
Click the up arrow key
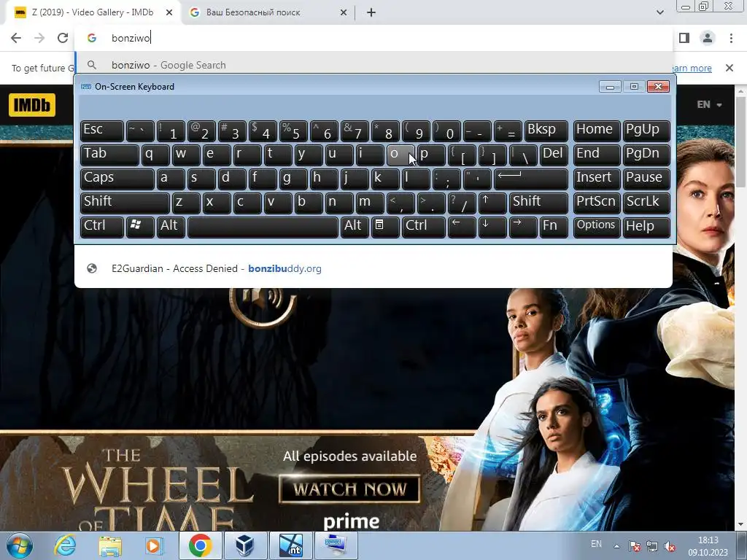[492, 203]
